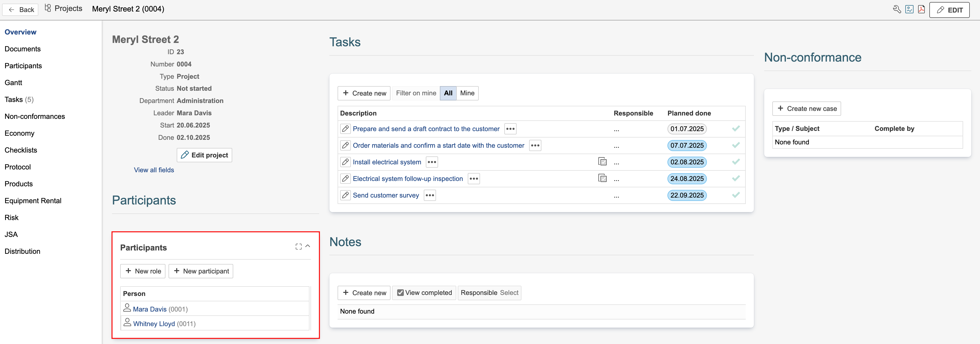Open the image icon in top toolbar
Viewport: 980px width, 344px height.
click(909, 9)
